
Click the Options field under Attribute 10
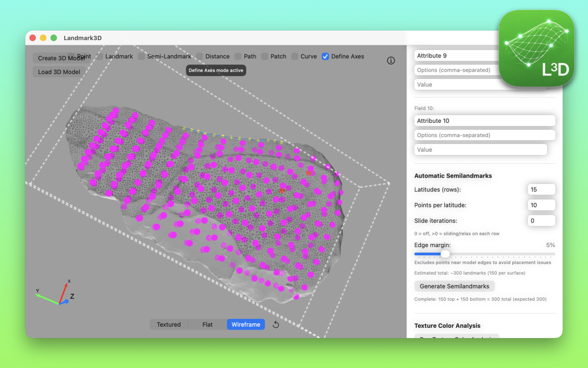[x=485, y=135]
